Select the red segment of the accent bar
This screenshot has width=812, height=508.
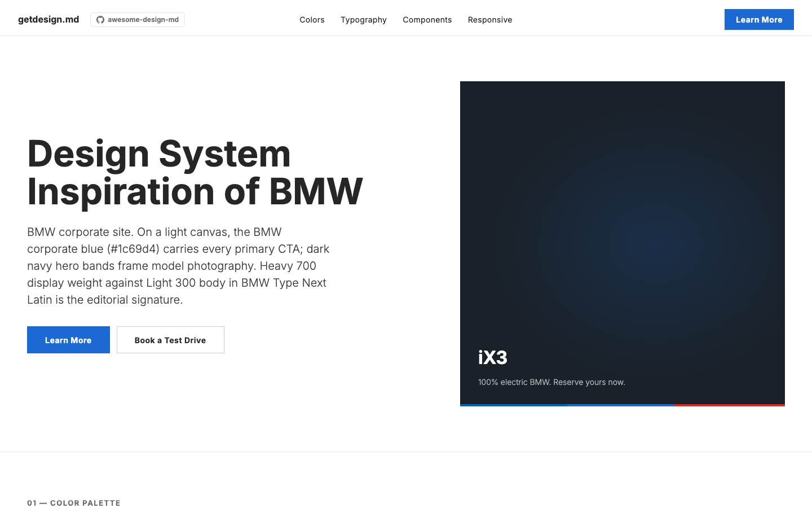(x=727, y=405)
